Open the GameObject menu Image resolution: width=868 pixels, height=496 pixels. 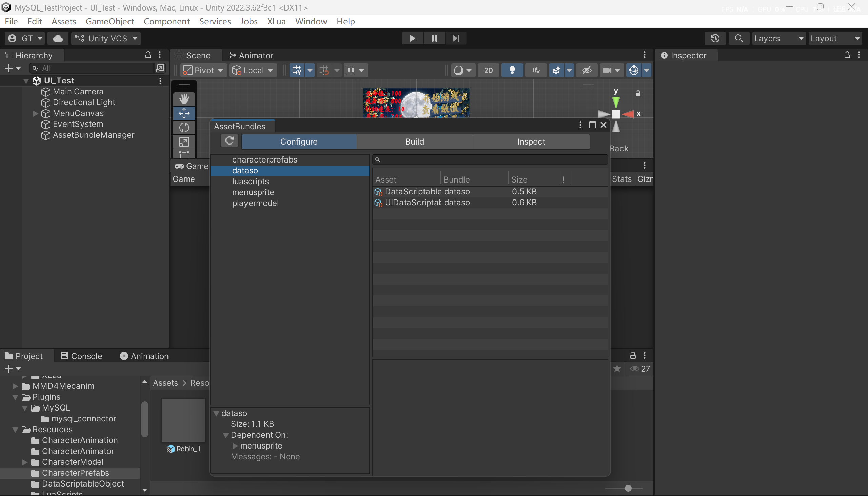(110, 21)
